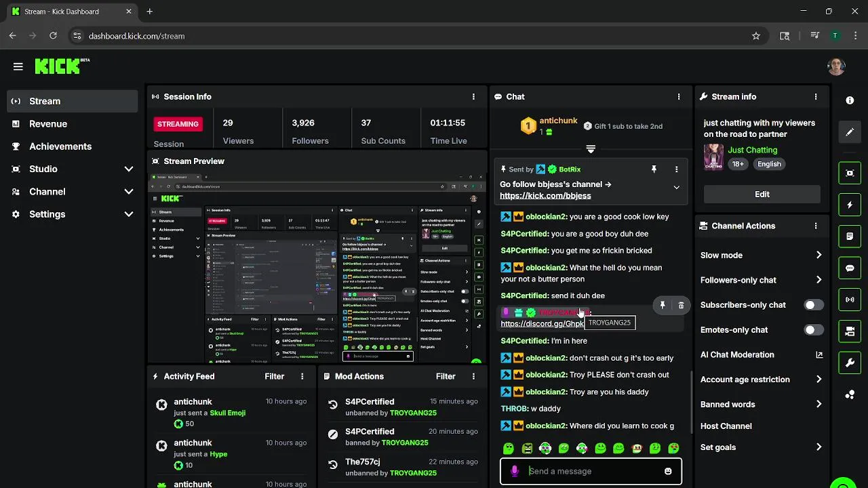Reload the browser page
This screenshot has height=488, width=868.
click(x=53, y=36)
